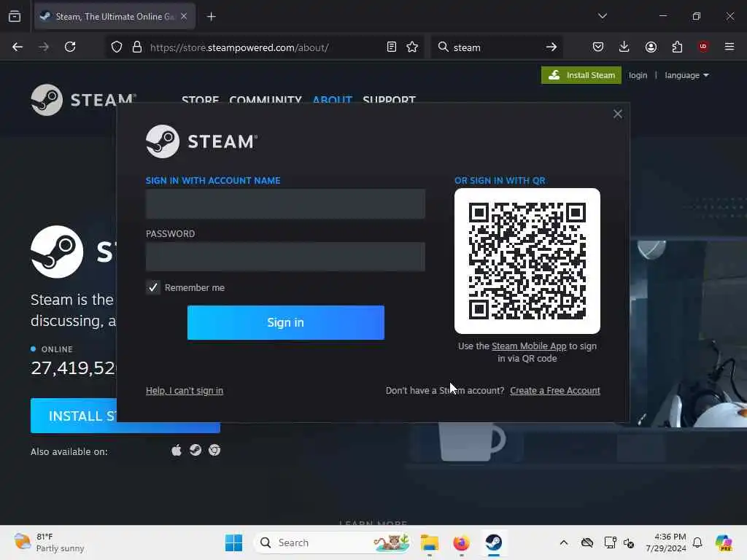Click the blue Sign in button
The height and width of the screenshot is (560, 747).
tap(286, 322)
